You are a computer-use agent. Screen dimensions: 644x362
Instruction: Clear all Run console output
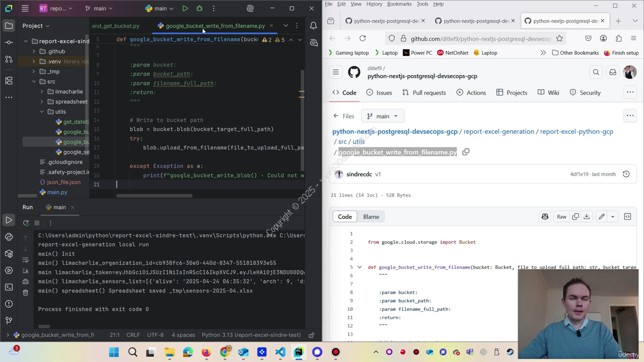coord(25,293)
